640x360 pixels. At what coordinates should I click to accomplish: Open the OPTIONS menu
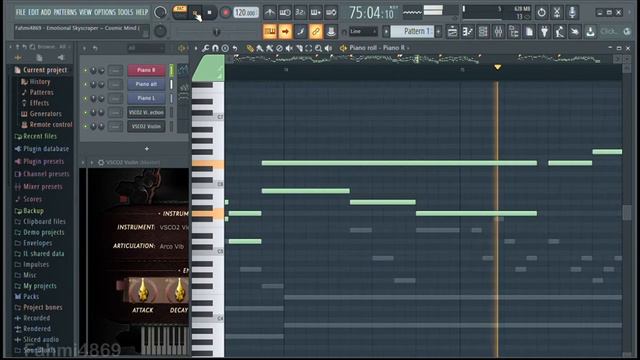coord(105,12)
